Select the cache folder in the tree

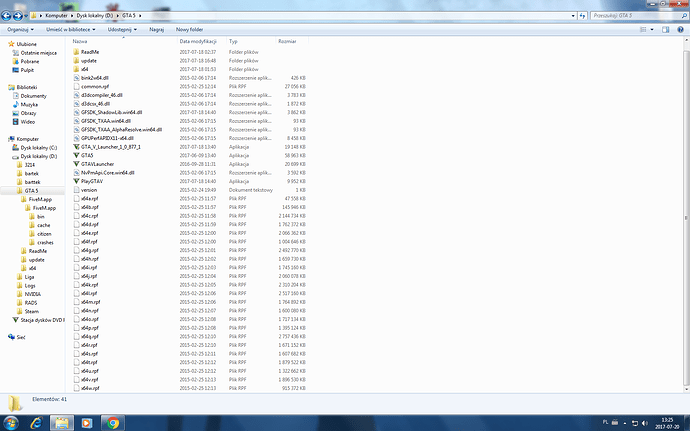(x=43, y=225)
